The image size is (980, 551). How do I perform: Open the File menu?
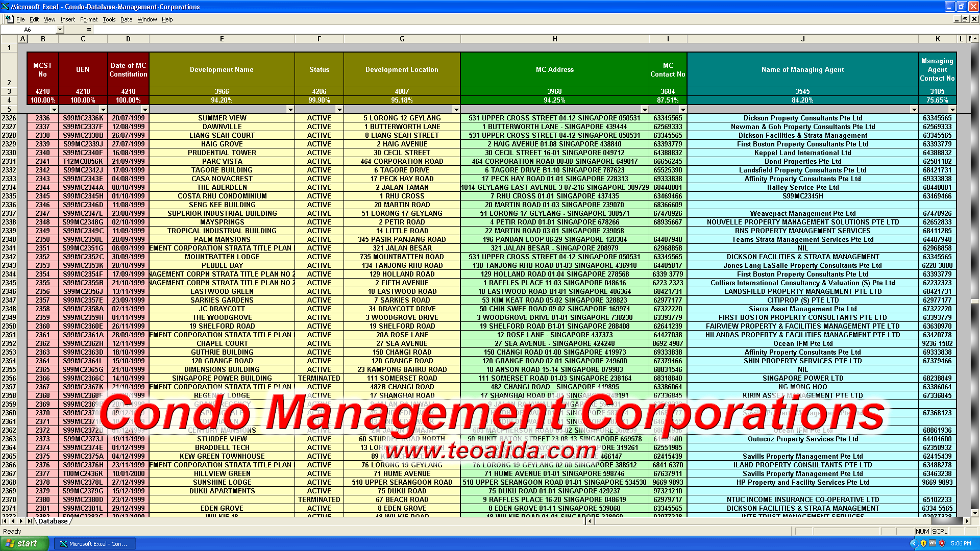pos(20,19)
